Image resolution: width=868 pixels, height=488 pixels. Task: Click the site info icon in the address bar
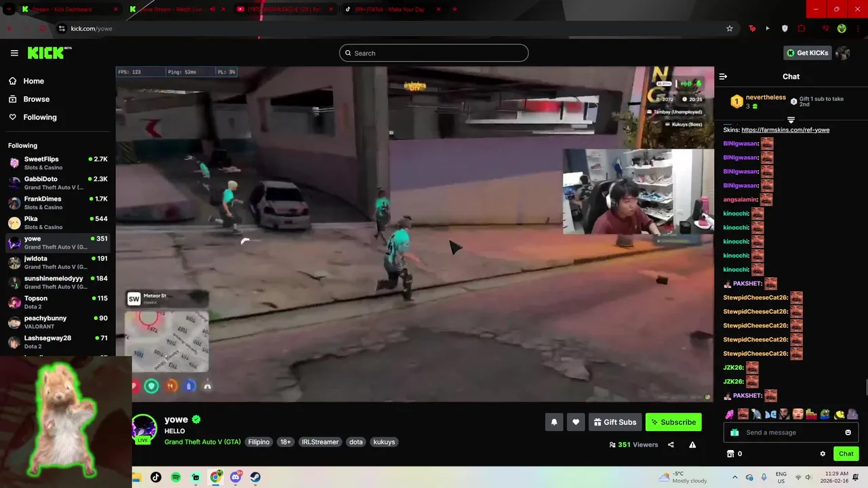coord(62,28)
